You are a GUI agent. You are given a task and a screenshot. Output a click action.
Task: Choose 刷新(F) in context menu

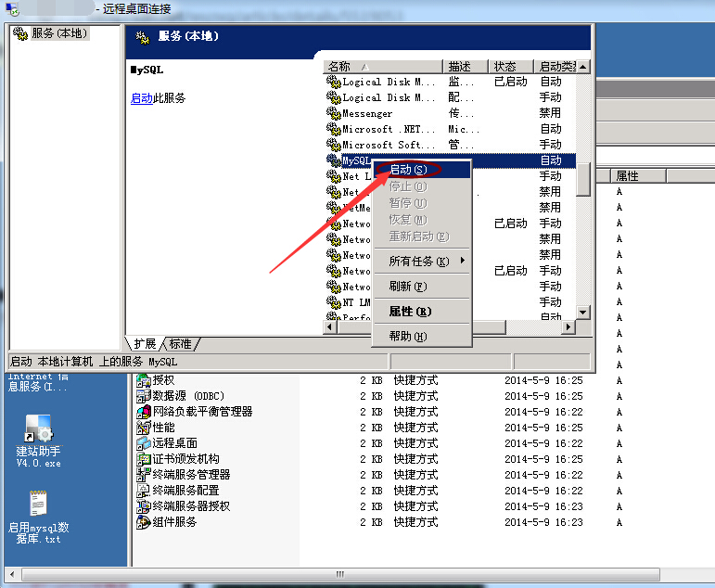[x=422, y=287]
